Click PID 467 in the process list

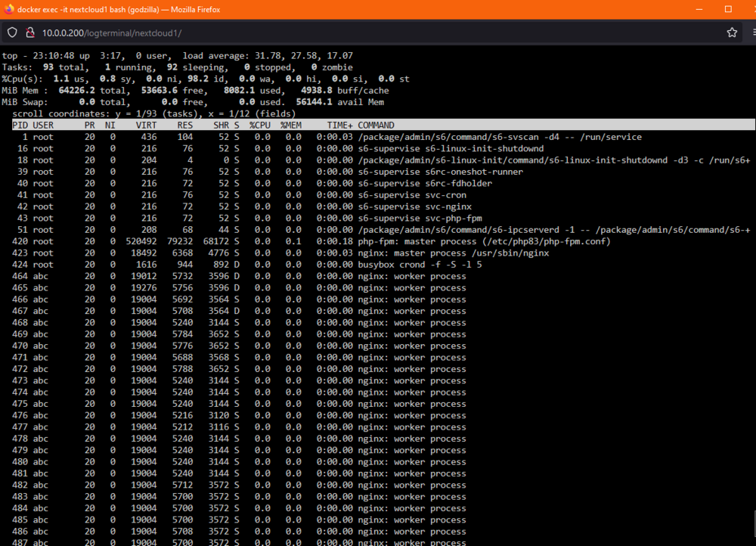pyautogui.click(x=20, y=311)
